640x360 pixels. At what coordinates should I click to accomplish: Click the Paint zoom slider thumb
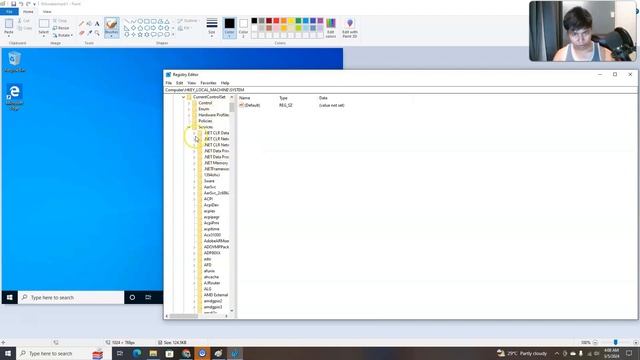tap(616, 342)
